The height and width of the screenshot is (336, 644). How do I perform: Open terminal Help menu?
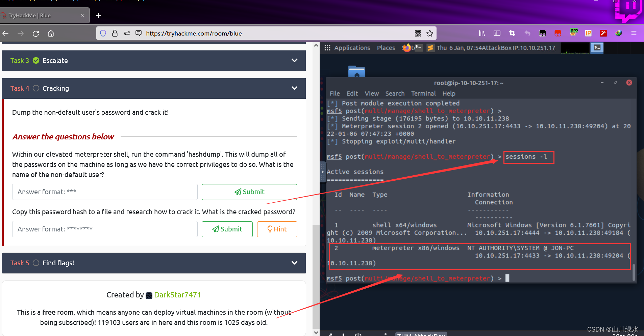coord(449,93)
